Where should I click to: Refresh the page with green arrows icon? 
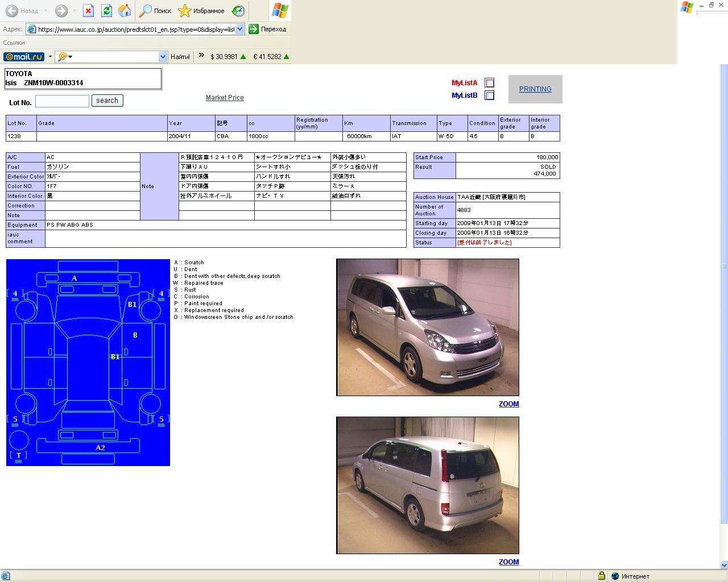[x=106, y=11]
